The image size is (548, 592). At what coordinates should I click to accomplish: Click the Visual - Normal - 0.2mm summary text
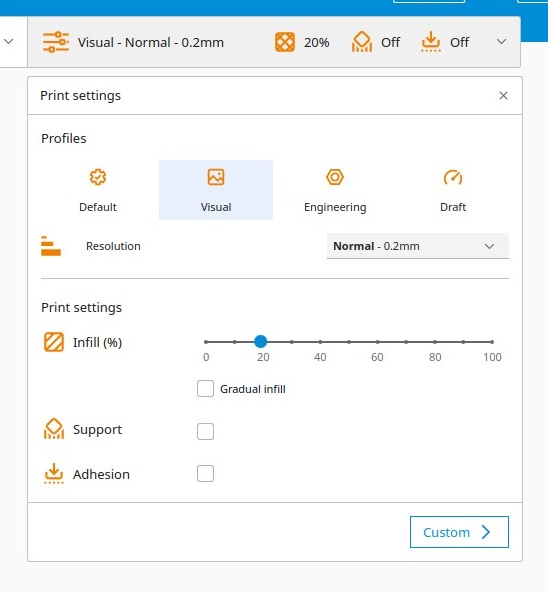(151, 42)
